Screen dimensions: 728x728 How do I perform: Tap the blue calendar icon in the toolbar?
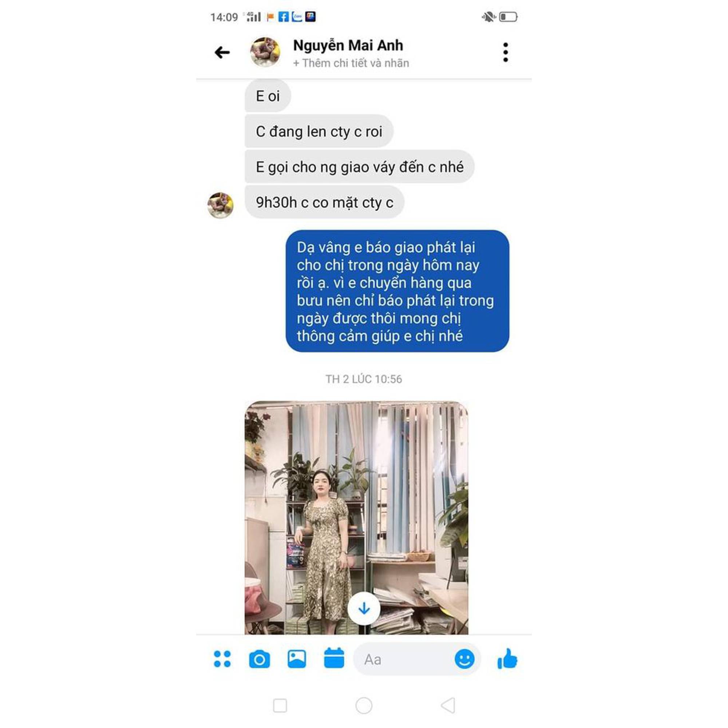(x=334, y=658)
